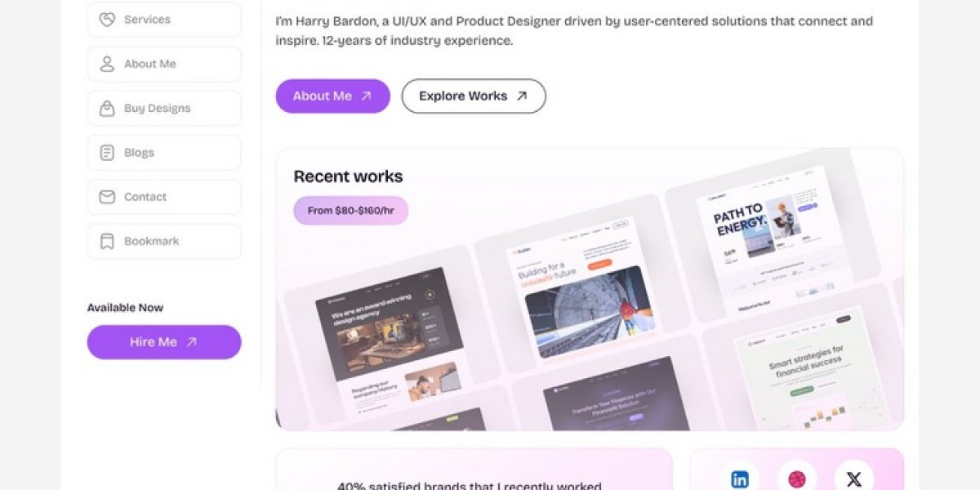Click the From $80-$160/hr price badge
Image resolution: width=980 pixels, height=490 pixels.
(x=351, y=211)
